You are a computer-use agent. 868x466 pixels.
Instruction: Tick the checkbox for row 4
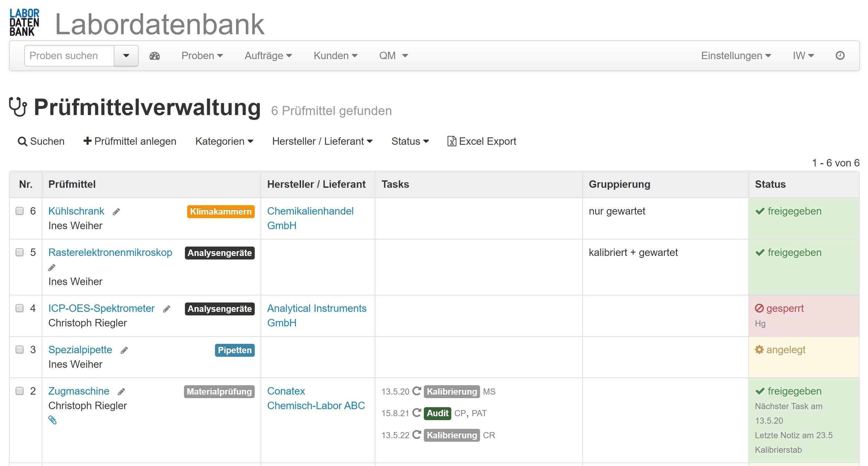point(19,308)
